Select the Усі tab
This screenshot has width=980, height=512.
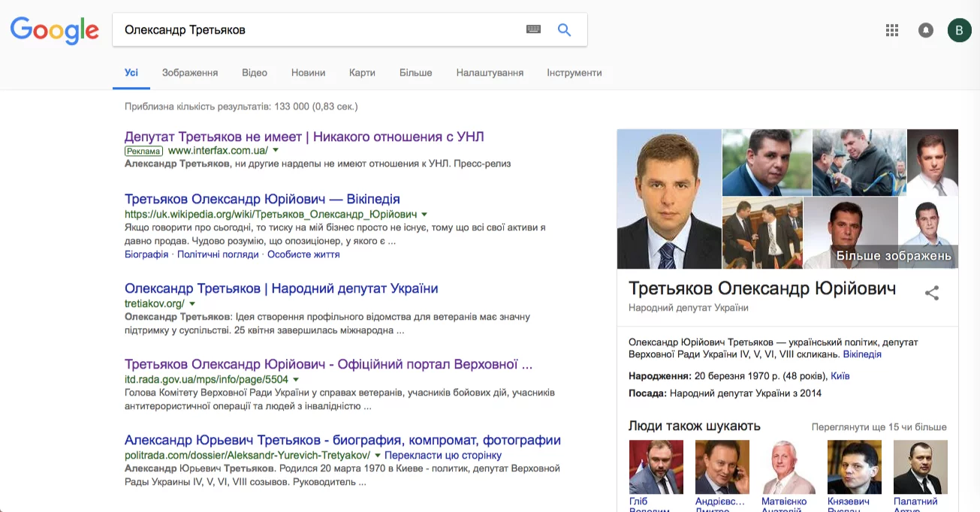(131, 73)
